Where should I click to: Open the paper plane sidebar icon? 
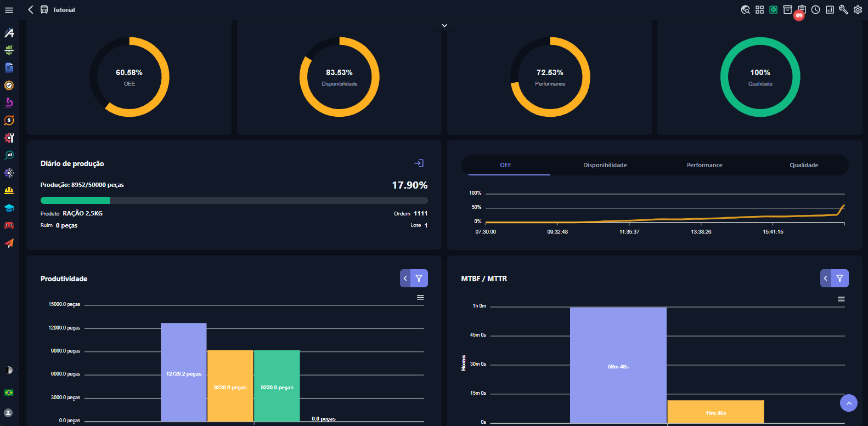9,243
